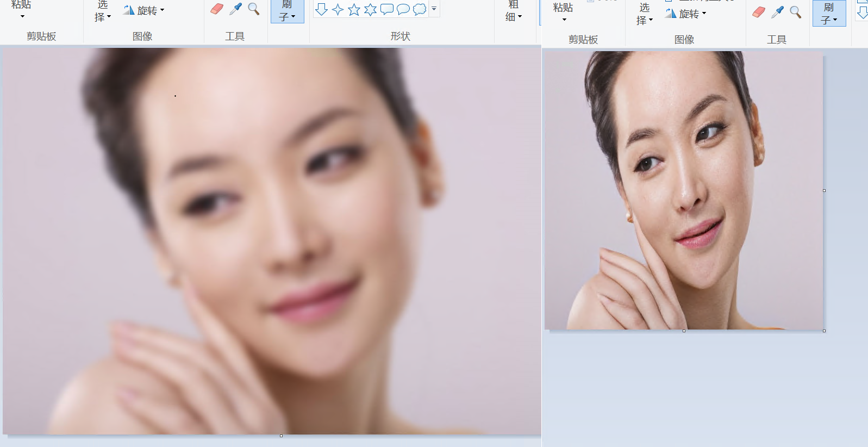Select Eraser tool in sharp-image Paint window
The width and height of the screenshot is (868, 447).
[759, 12]
